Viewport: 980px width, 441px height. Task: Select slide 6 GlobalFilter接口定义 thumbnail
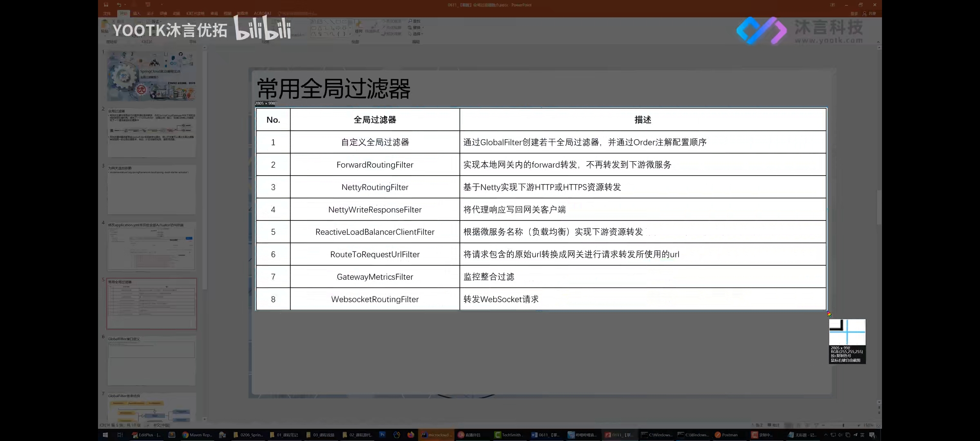point(151,361)
